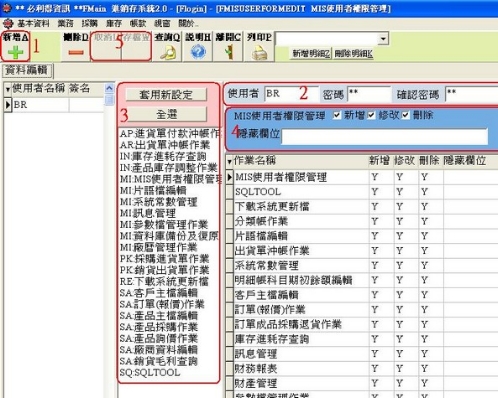The height and width of the screenshot is (398, 498).
Task: Toggle the 修改 permission checkbox
Action: 371,115
